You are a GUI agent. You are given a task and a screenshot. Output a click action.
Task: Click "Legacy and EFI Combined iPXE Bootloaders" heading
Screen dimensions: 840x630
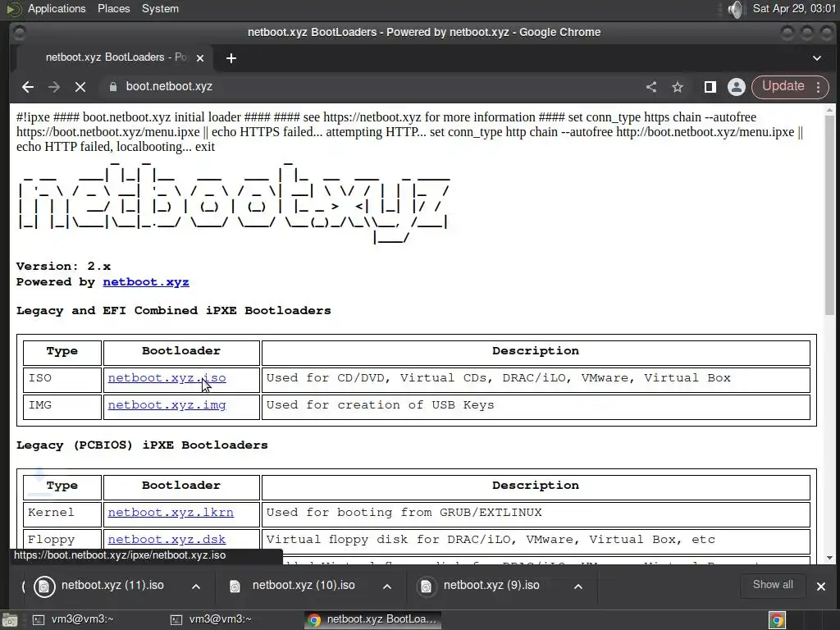click(174, 311)
